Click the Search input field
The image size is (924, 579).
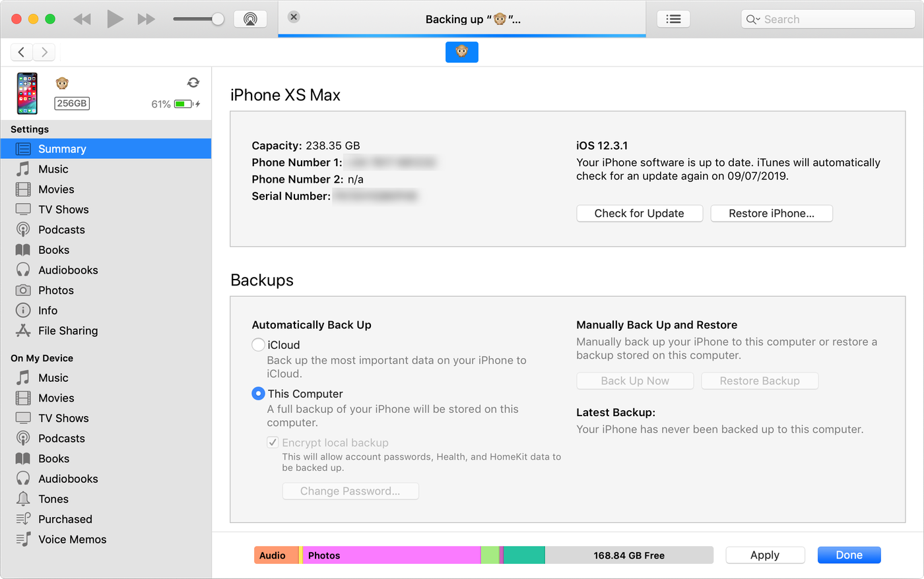click(x=835, y=20)
